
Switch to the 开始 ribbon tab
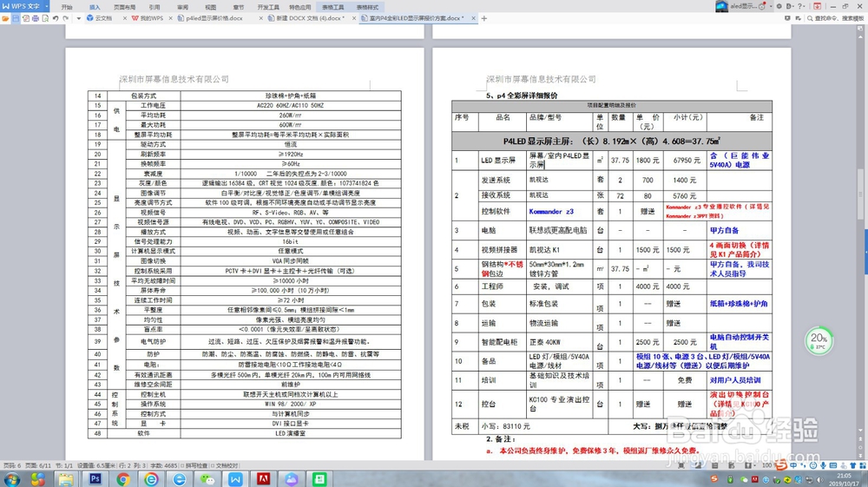[x=67, y=7]
